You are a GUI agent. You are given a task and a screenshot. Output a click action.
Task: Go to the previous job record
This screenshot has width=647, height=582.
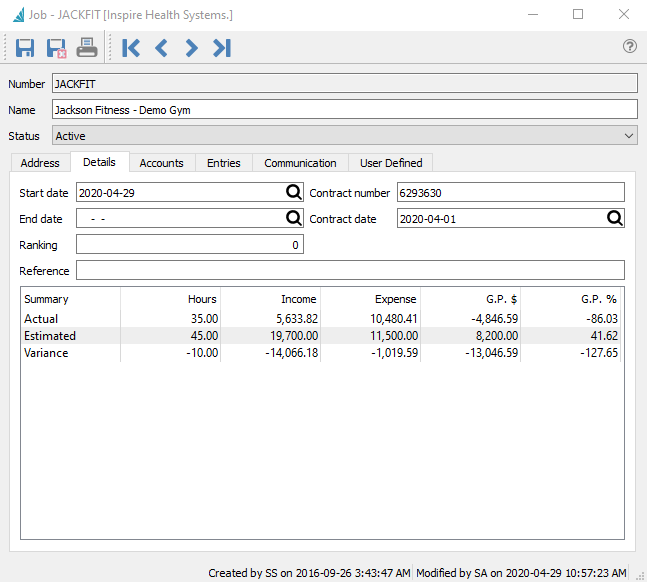tap(161, 47)
